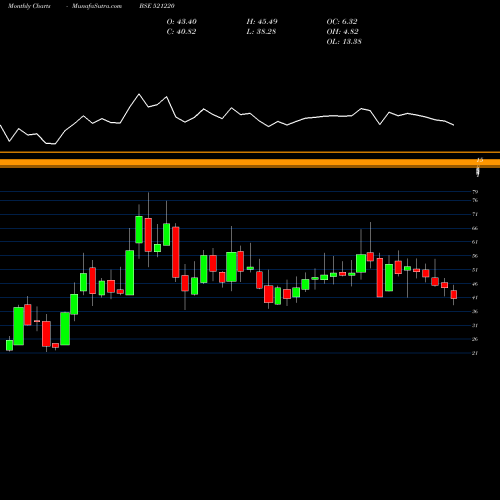Click price axis label 66
Viewport: 500px width, 500px height.
click(x=475, y=228)
